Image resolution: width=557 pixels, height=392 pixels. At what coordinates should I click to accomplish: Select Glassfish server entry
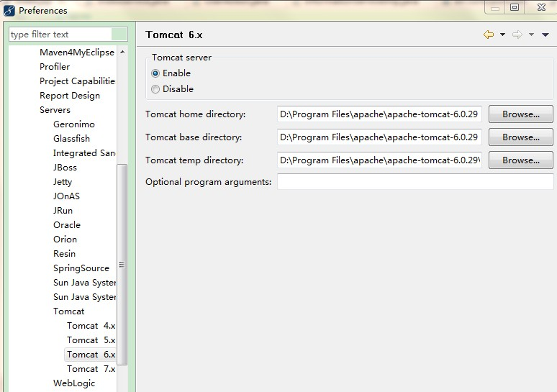click(x=71, y=139)
